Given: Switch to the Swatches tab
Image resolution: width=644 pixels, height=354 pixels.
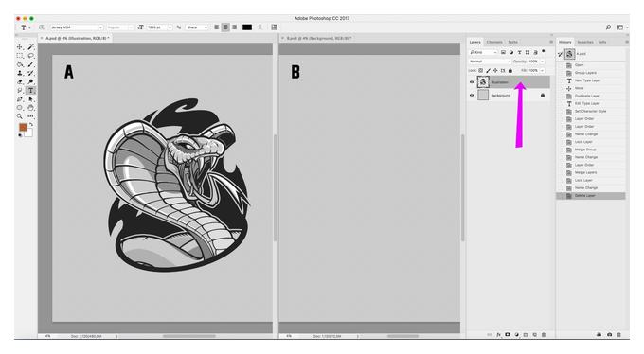Looking at the screenshot, I should [585, 42].
